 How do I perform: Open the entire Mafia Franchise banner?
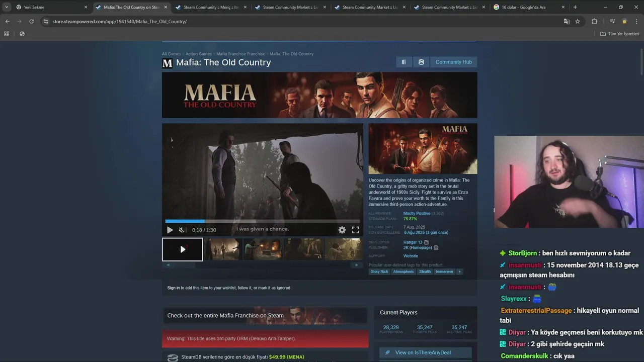click(x=265, y=315)
